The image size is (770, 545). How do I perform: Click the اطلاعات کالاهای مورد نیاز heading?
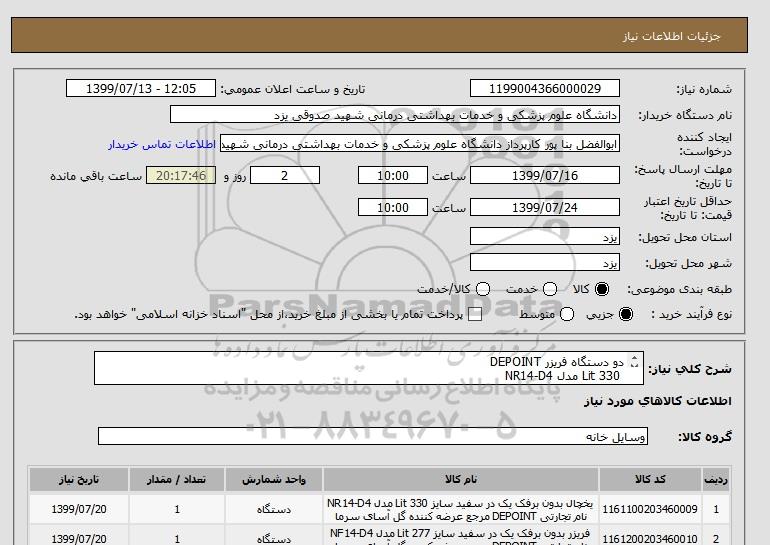click(x=658, y=401)
